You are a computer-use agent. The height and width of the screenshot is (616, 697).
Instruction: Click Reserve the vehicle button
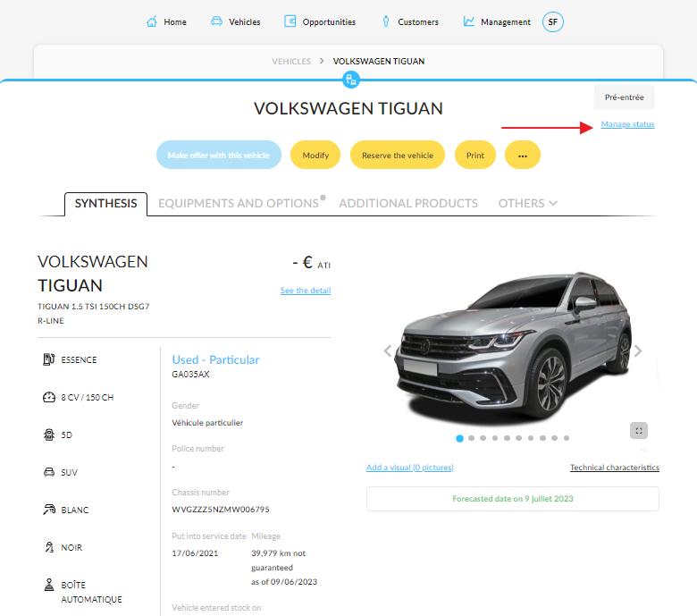pos(398,156)
